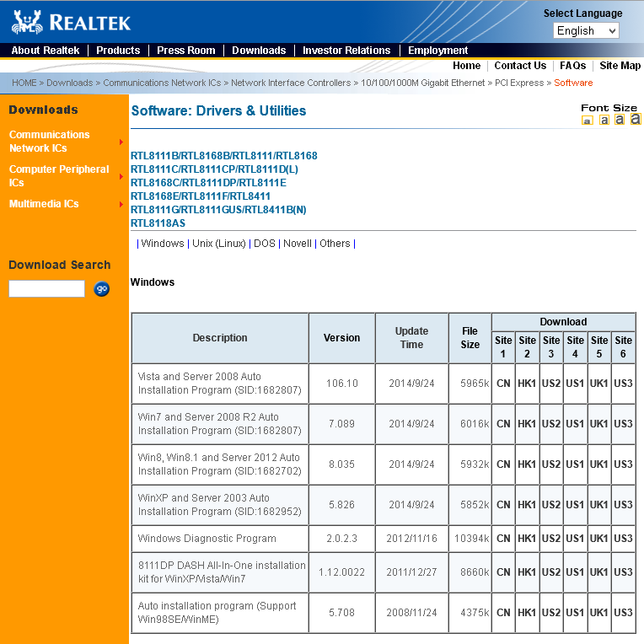Jump to the DOS section

coord(265,244)
